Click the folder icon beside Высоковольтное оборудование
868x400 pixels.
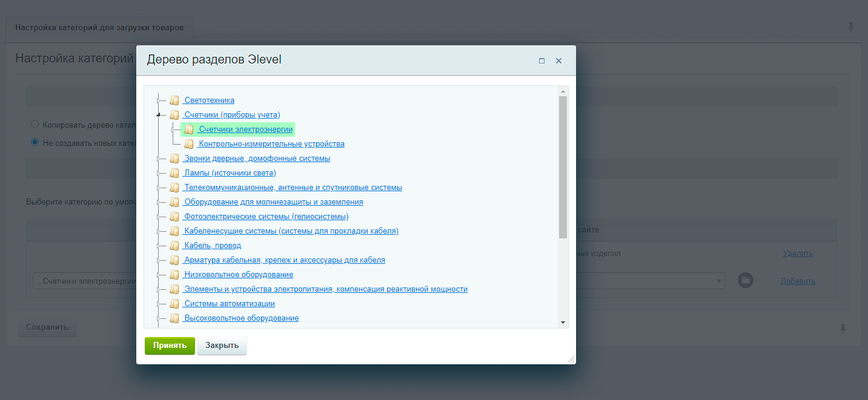point(174,318)
